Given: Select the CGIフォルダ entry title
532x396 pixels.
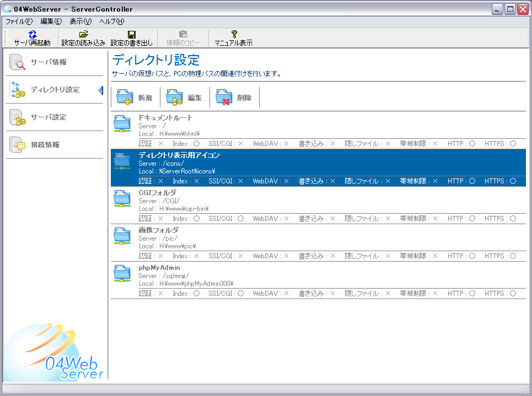Looking at the screenshot, I should click(158, 193).
